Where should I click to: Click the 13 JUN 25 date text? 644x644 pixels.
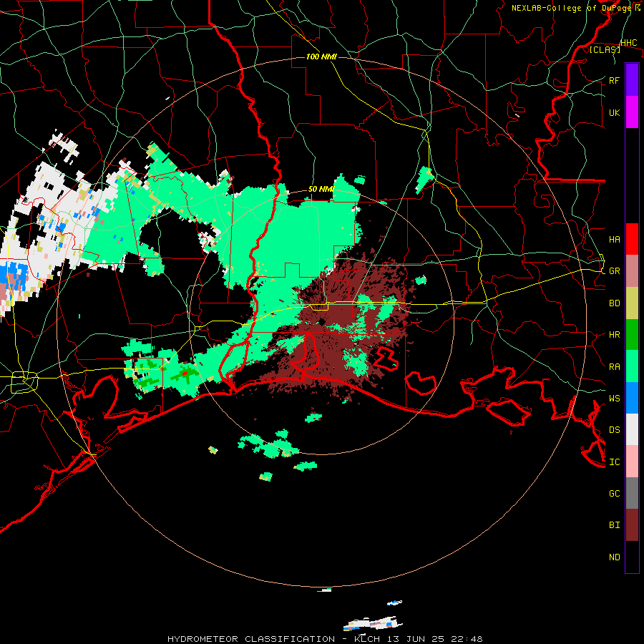[x=416, y=639]
